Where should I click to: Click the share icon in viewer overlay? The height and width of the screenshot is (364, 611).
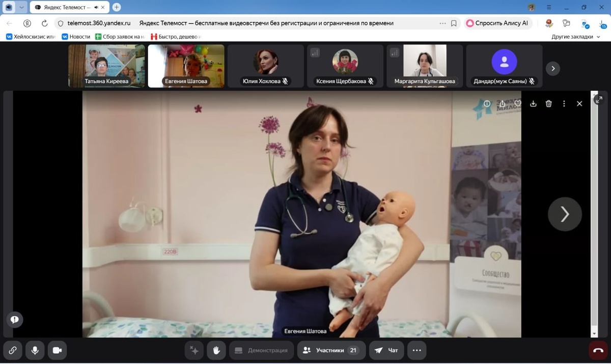tap(502, 103)
